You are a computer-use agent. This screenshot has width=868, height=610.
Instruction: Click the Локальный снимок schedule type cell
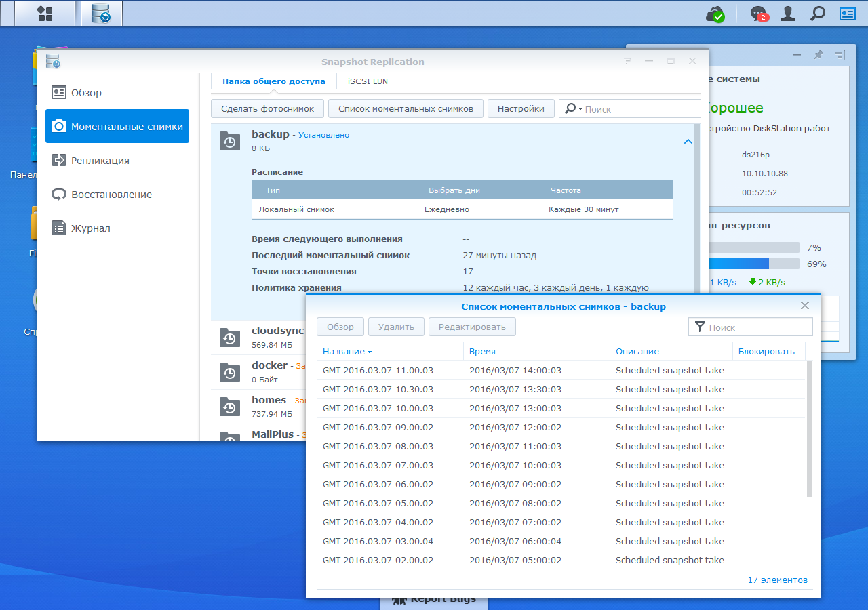[x=296, y=209]
